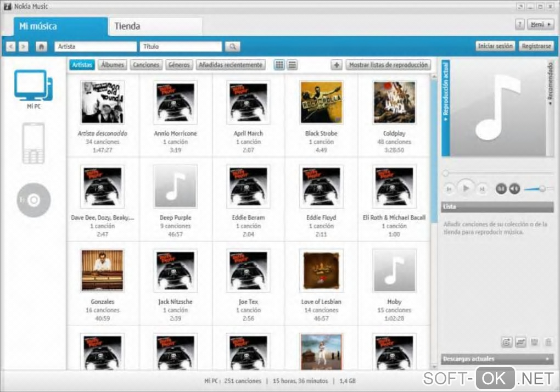560x392 pixels.
Task: Click Nokia Music title bar icon
Action: tap(8, 6)
